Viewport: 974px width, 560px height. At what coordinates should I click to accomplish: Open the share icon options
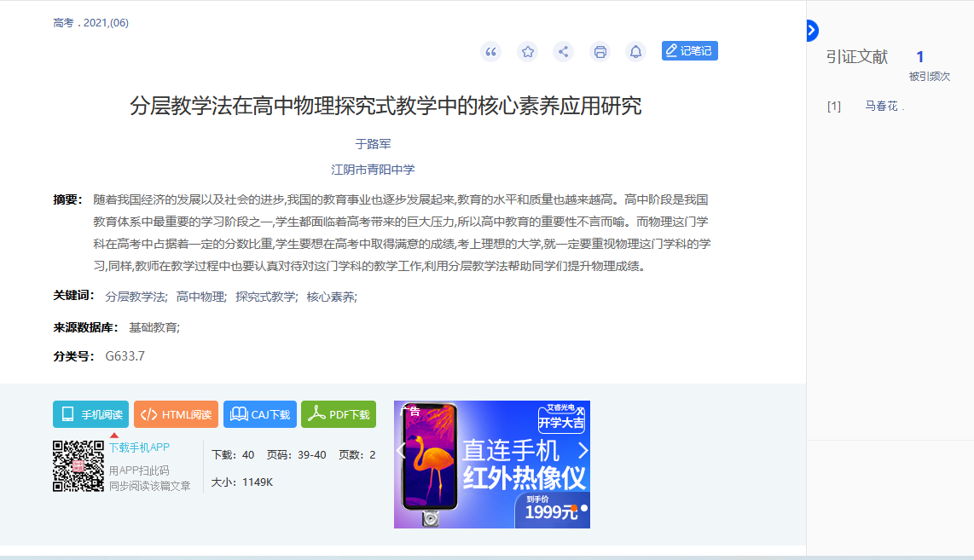pos(563,52)
